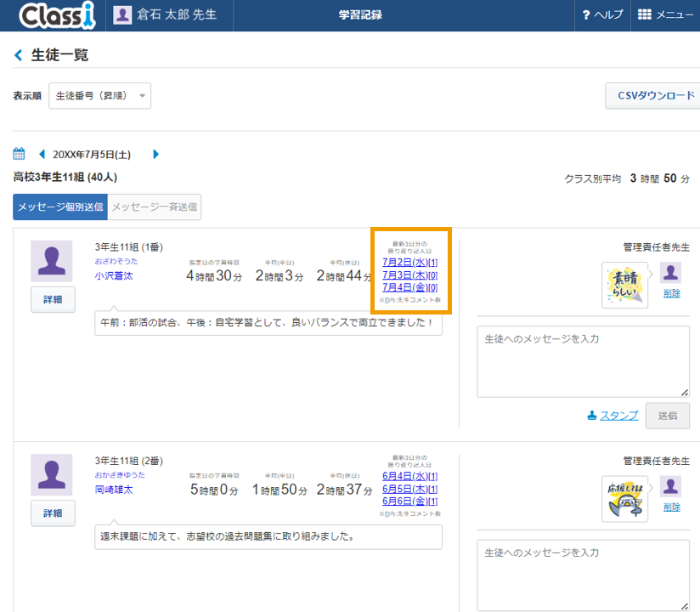Click teacher avatar beside penguin stamp

[x=670, y=486]
